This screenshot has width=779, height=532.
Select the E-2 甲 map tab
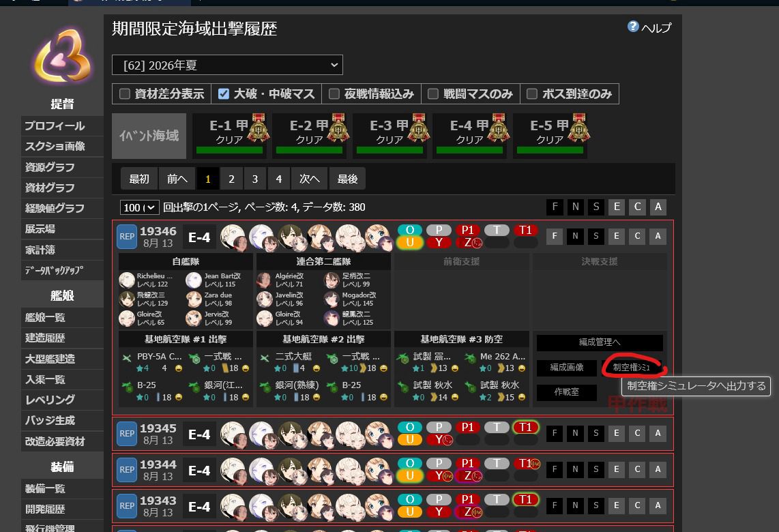pyautogui.click(x=310, y=136)
